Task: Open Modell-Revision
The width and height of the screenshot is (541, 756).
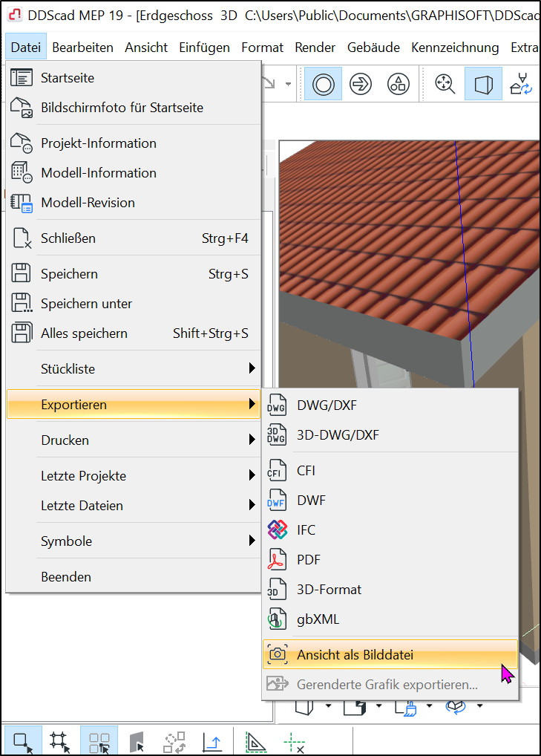Action: pos(134,203)
